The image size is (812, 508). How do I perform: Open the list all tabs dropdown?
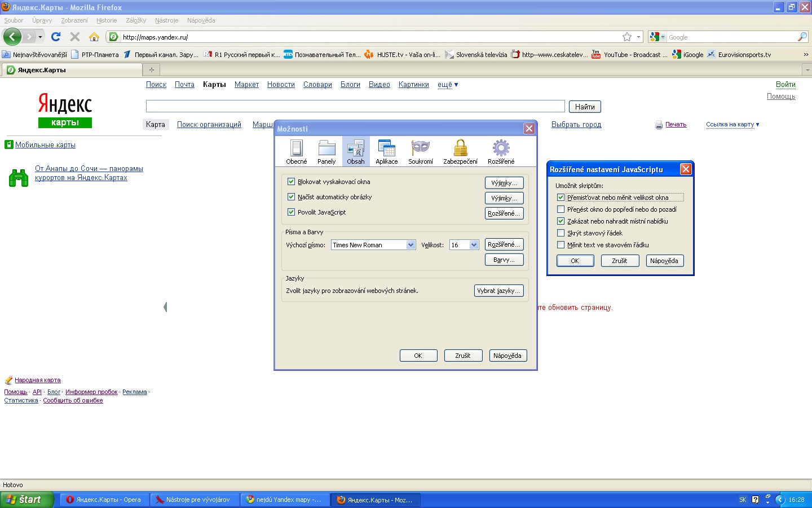tap(807, 70)
